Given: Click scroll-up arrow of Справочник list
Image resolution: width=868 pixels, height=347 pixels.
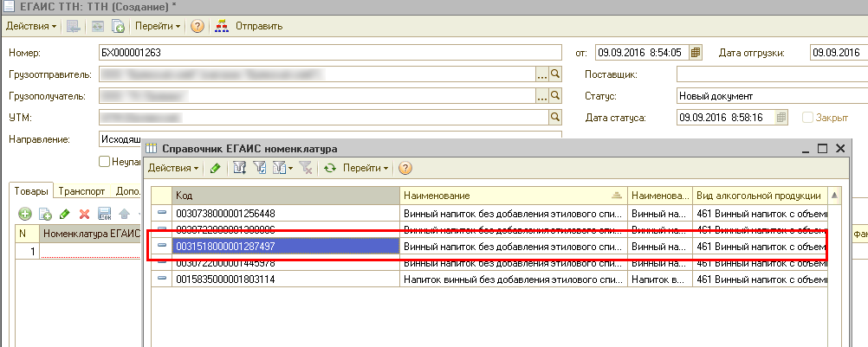Looking at the screenshot, I should point(834,195).
